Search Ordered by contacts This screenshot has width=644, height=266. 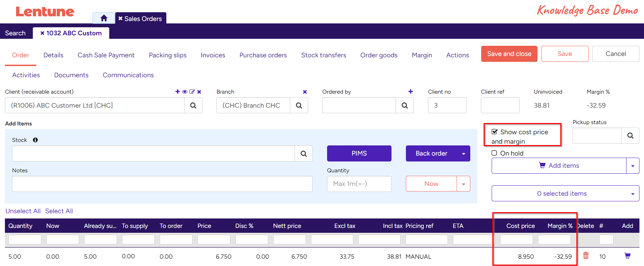click(405, 105)
